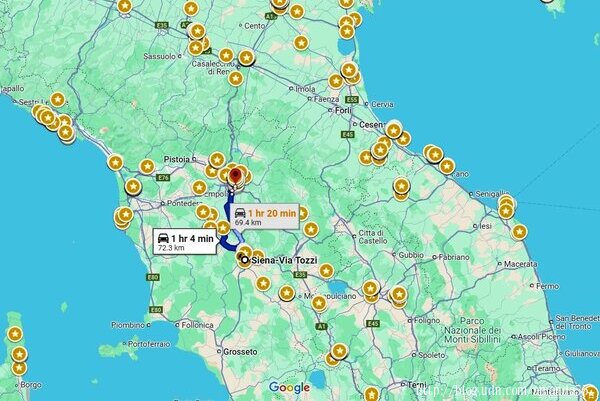Open the saved star beside Montepulciano
600x401 pixels.
(x=287, y=293)
